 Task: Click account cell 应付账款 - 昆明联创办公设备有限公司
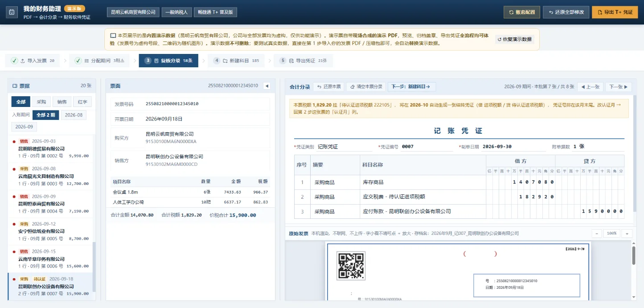coord(422,211)
